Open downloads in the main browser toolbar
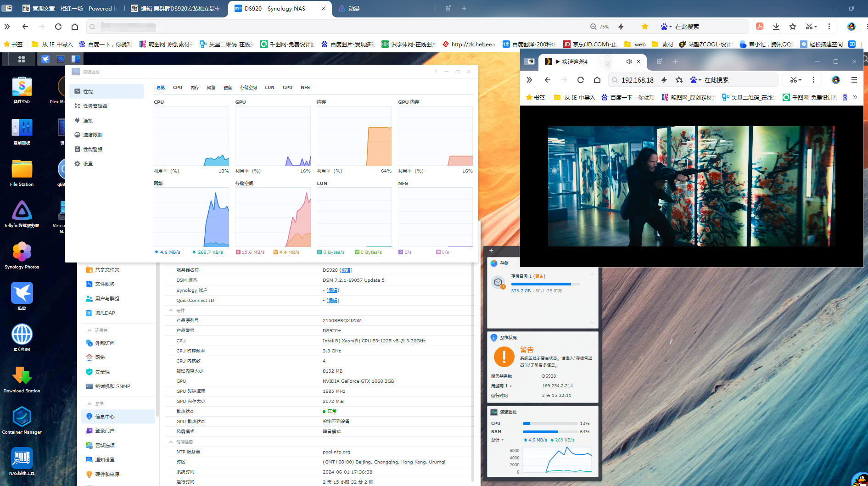Screen dimensions: 868x486 tap(776, 27)
